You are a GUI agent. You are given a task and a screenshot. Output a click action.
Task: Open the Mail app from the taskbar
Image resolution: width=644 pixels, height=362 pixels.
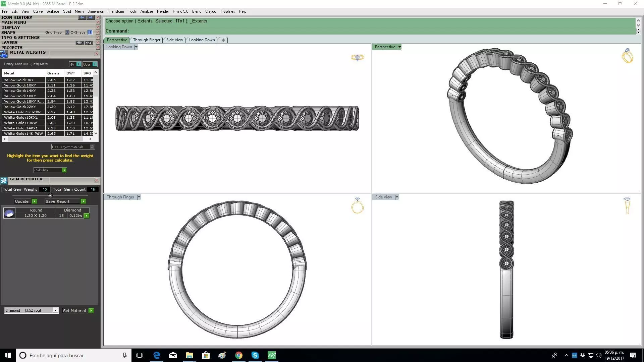click(173, 355)
